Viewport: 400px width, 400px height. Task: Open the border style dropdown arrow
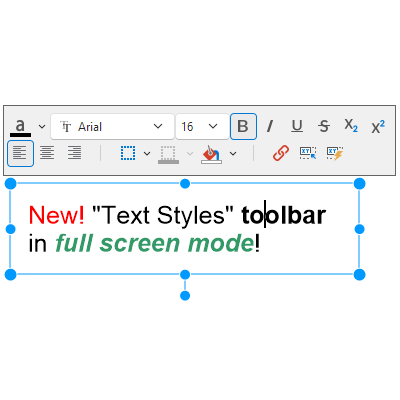point(147,153)
